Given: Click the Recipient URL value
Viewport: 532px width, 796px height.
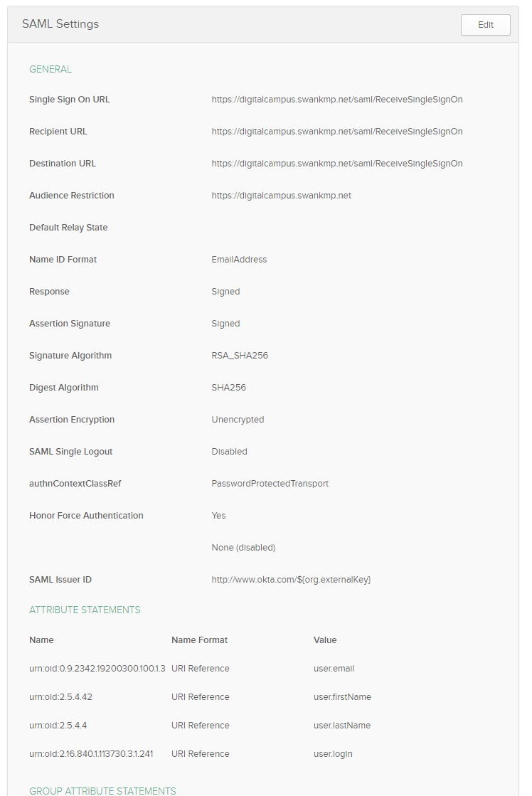Looking at the screenshot, I should pyautogui.click(x=336, y=132).
